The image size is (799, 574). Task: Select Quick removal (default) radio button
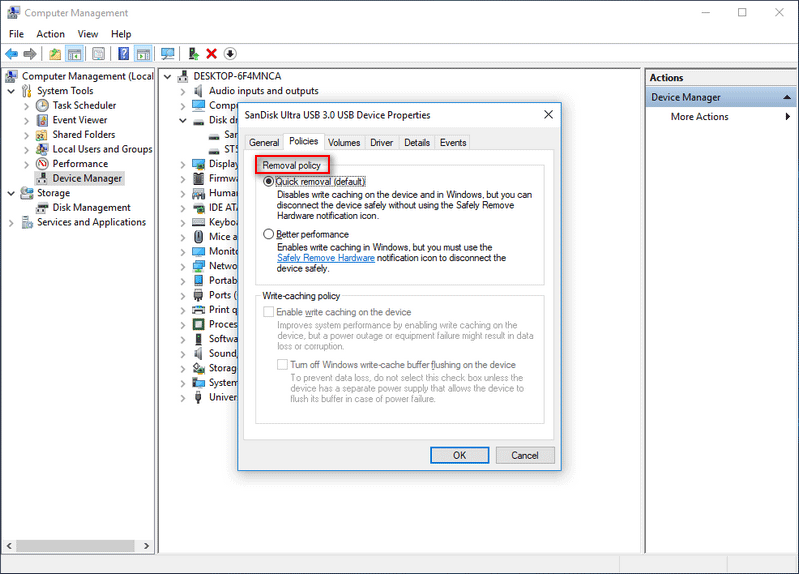(269, 181)
